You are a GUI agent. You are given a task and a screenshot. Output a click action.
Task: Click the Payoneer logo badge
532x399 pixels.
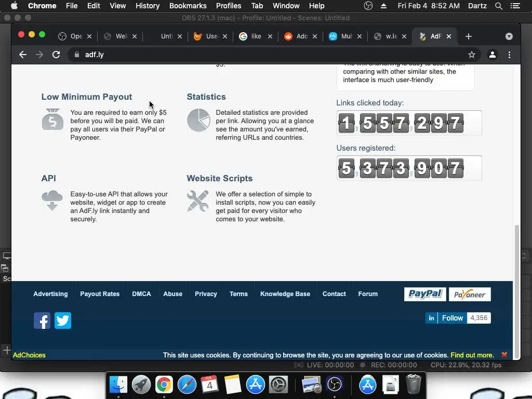click(x=470, y=294)
